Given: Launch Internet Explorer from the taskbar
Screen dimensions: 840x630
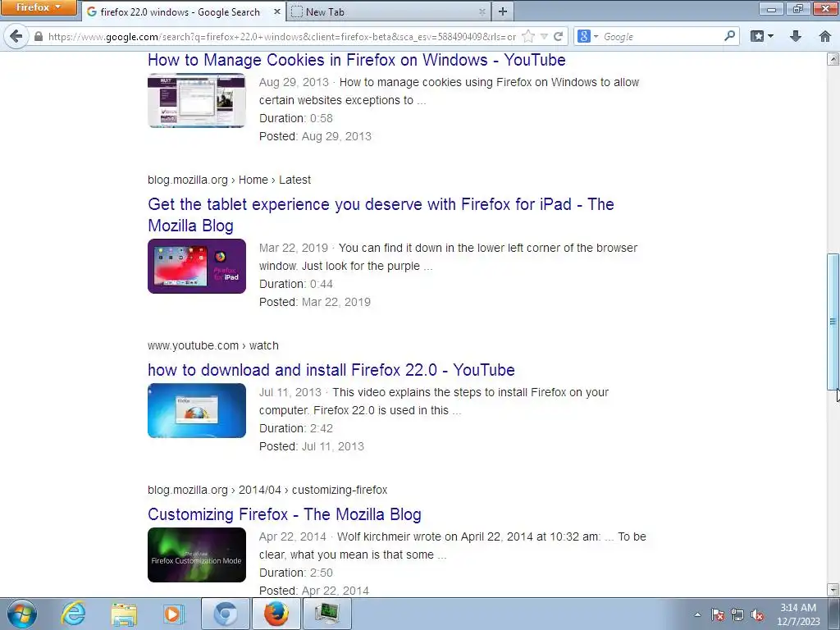Looking at the screenshot, I should pyautogui.click(x=73, y=614).
